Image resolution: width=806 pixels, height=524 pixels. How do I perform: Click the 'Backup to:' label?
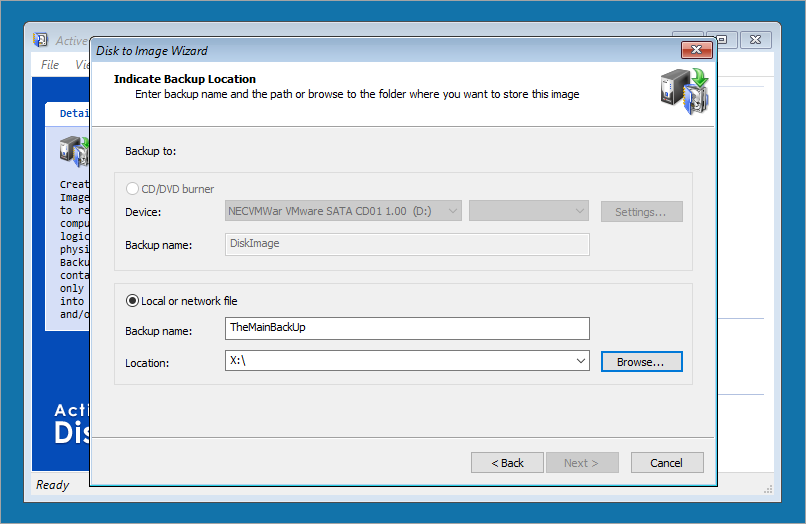[x=151, y=151]
